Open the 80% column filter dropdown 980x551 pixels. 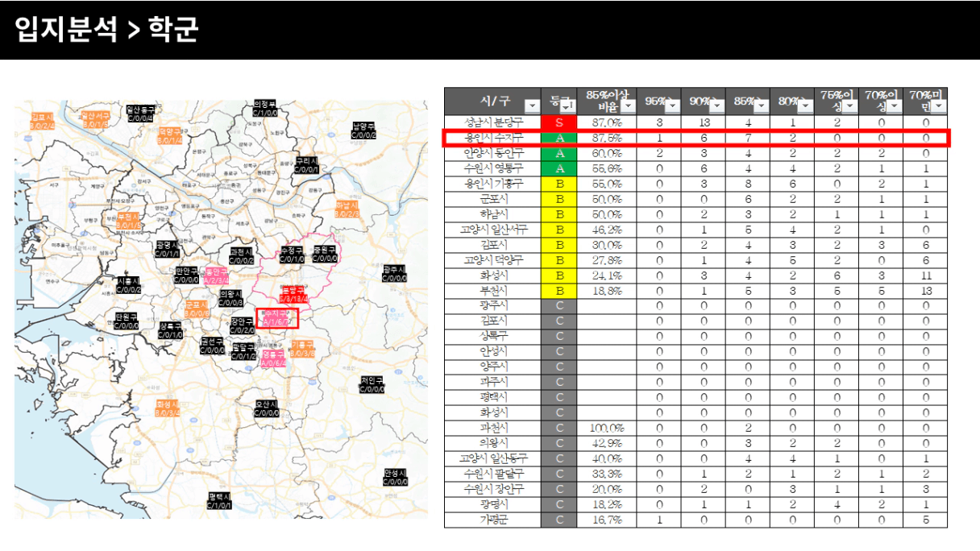click(x=806, y=106)
